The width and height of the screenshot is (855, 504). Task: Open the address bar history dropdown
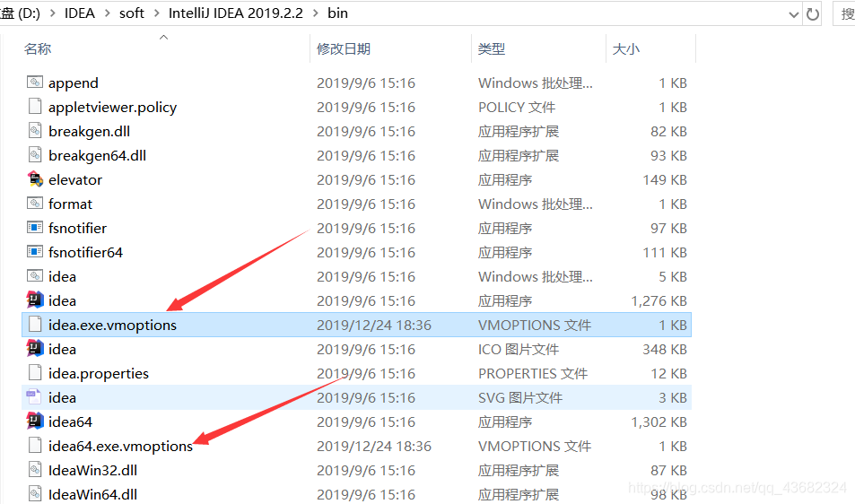[794, 14]
